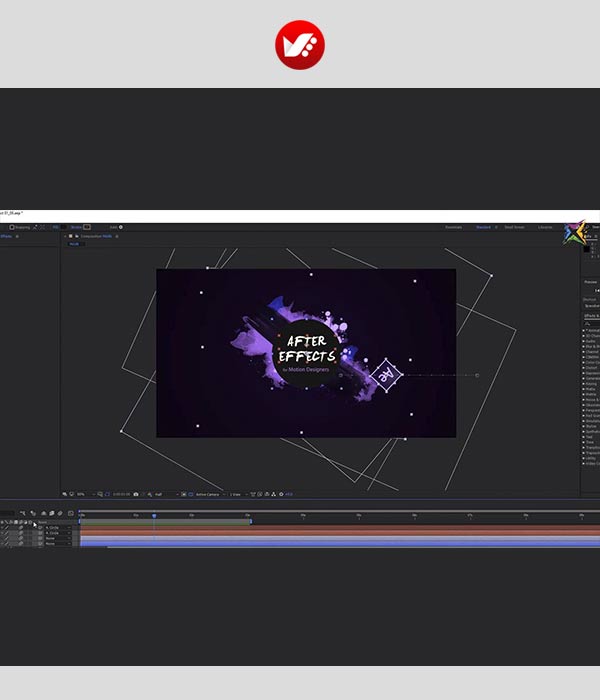Open the Fill color swatch
This screenshot has height=700, width=600.
pyautogui.click(x=63, y=227)
